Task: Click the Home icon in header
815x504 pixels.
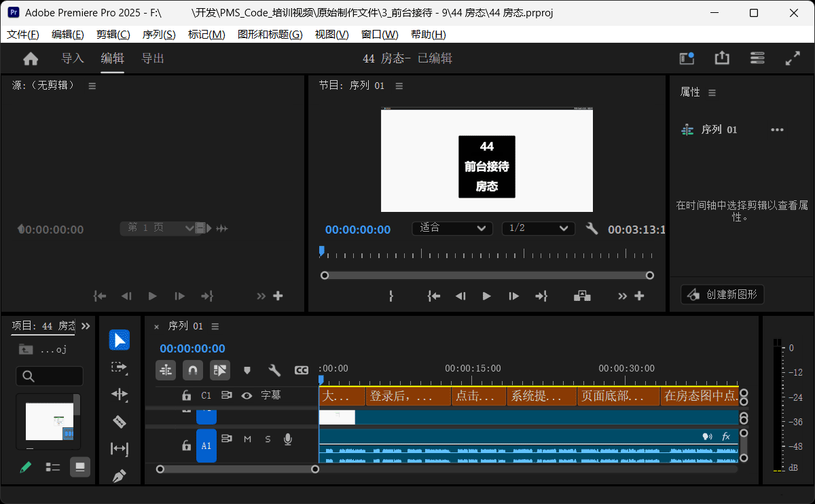Action: click(x=31, y=58)
